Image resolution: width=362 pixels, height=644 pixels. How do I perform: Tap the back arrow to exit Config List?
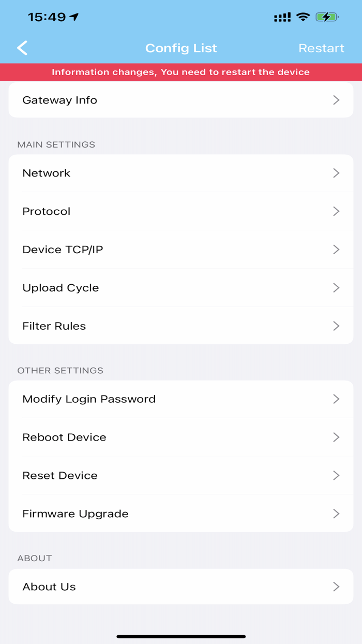click(22, 48)
